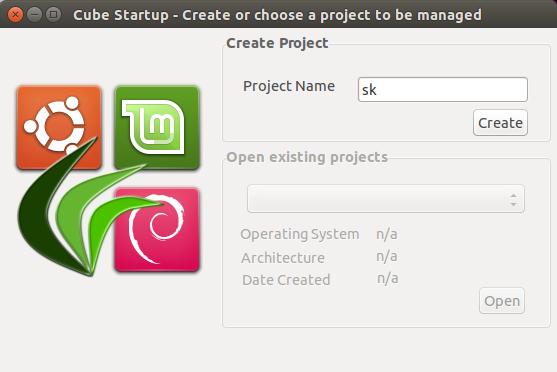Image resolution: width=557 pixels, height=372 pixels.
Task: Click the n/a value beside Operating System
Action: coord(387,234)
